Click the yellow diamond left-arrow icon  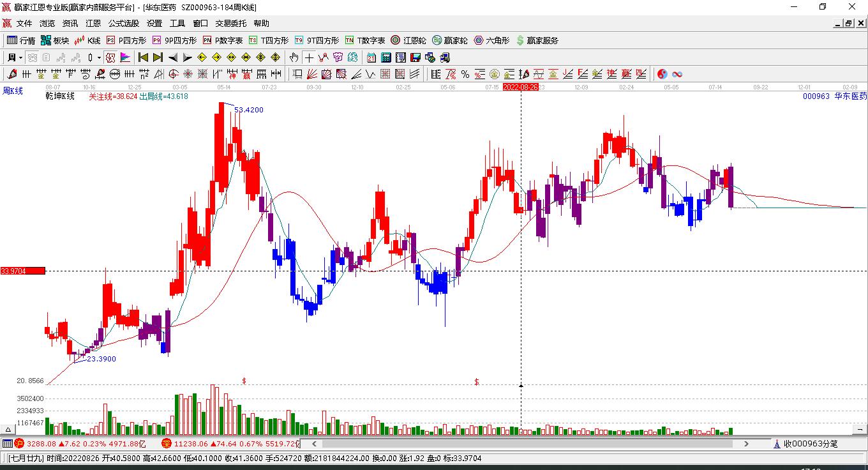coord(202,57)
